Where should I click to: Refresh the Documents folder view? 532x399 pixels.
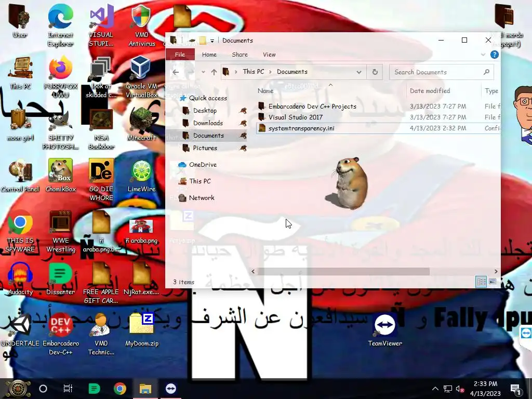click(x=375, y=72)
